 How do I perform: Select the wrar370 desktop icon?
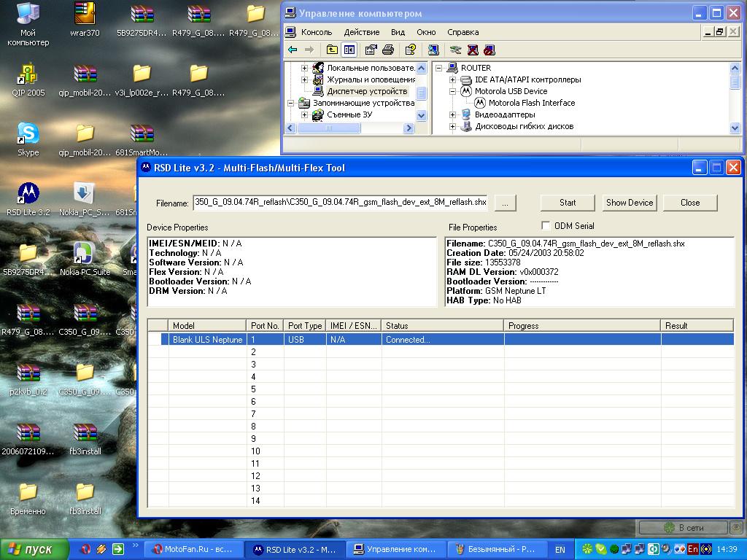(x=85, y=20)
